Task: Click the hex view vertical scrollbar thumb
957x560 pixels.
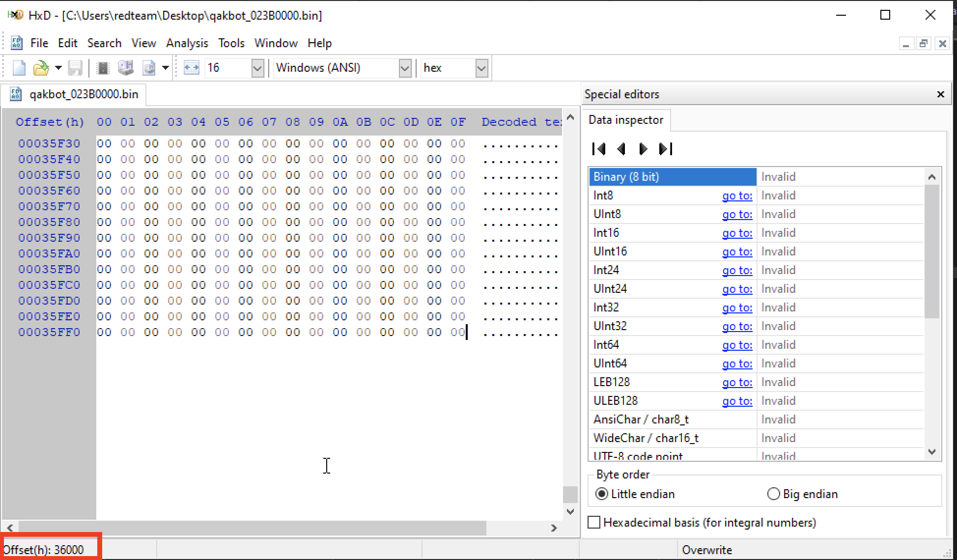Action: (570, 495)
